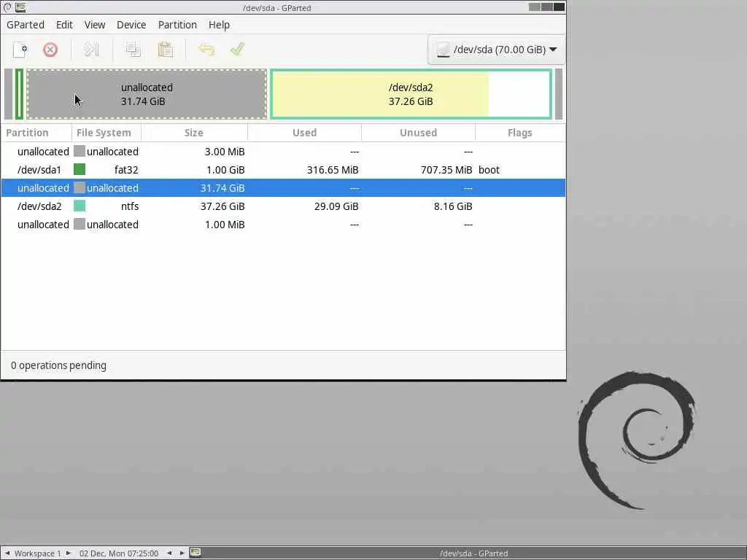Select the /dev/sda2 partition row
Viewport: 747px width, 560px height.
coord(283,206)
